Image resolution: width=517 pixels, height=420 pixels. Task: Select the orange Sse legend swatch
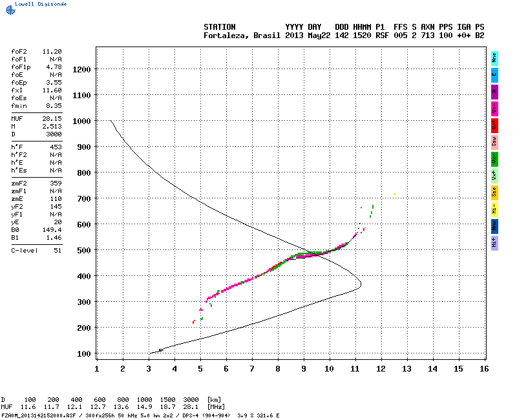(x=494, y=193)
